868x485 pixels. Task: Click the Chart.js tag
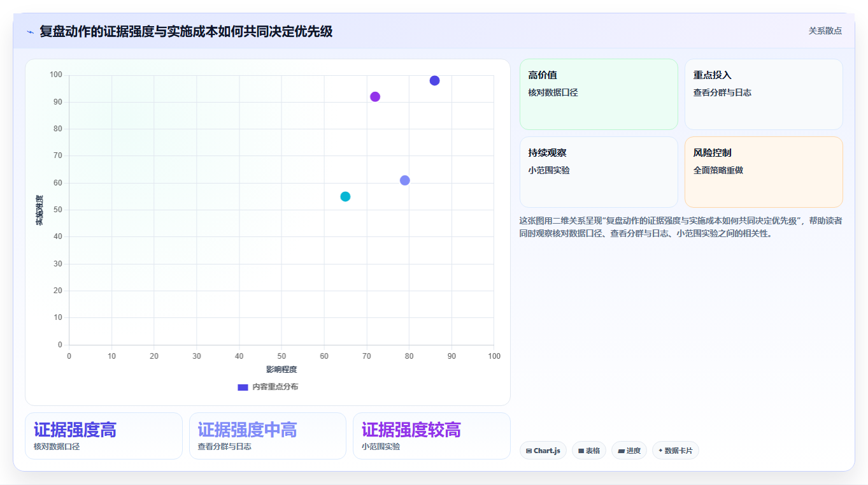pos(543,451)
